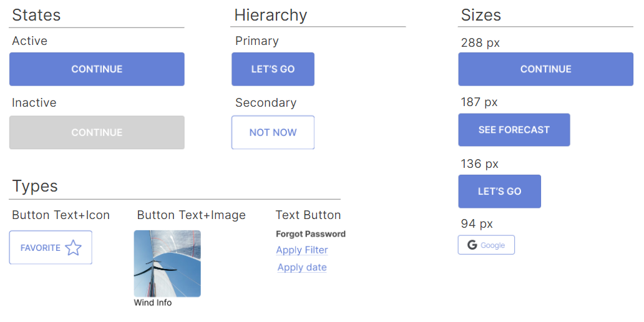Click the wide CONTINUE button under Sizes
The width and height of the screenshot is (644, 322).
[x=546, y=69]
